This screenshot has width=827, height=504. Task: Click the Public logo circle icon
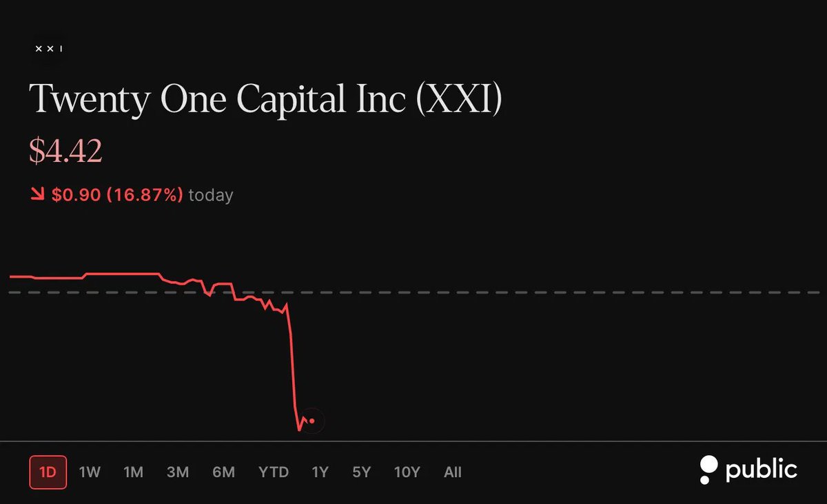pos(707,470)
